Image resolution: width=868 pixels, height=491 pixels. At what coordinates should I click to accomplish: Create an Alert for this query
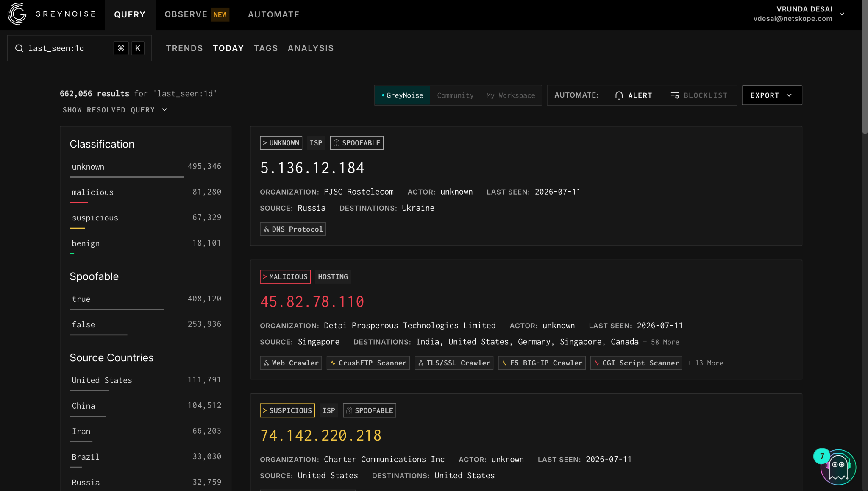pyautogui.click(x=634, y=95)
